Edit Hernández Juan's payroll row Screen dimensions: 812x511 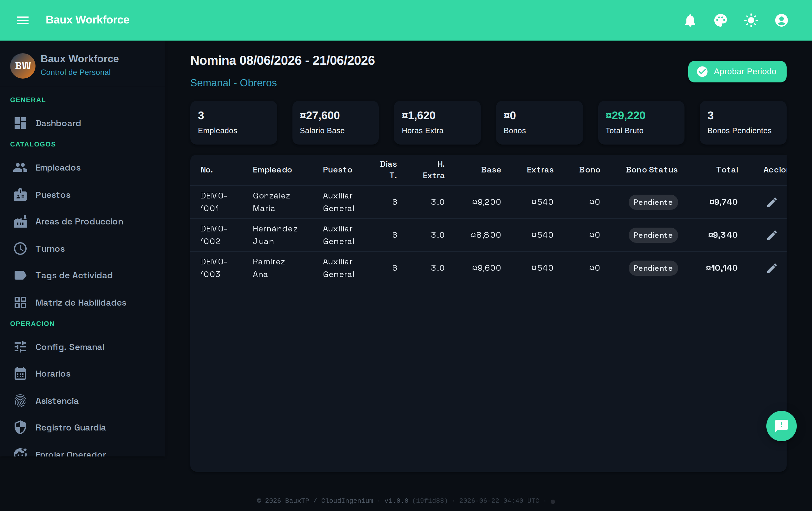coord(772,235)
